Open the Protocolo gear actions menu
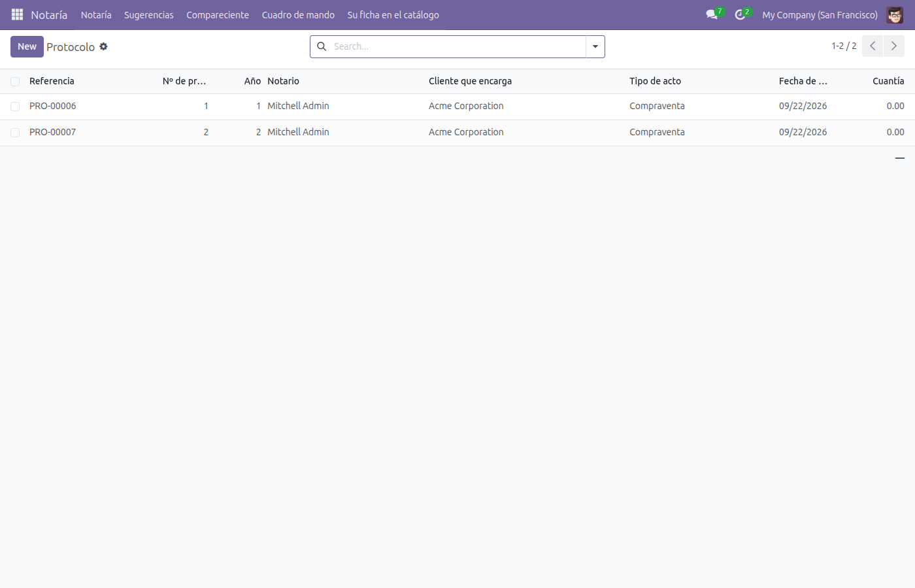Screen dimensions: 915x588 click(103, 46)
